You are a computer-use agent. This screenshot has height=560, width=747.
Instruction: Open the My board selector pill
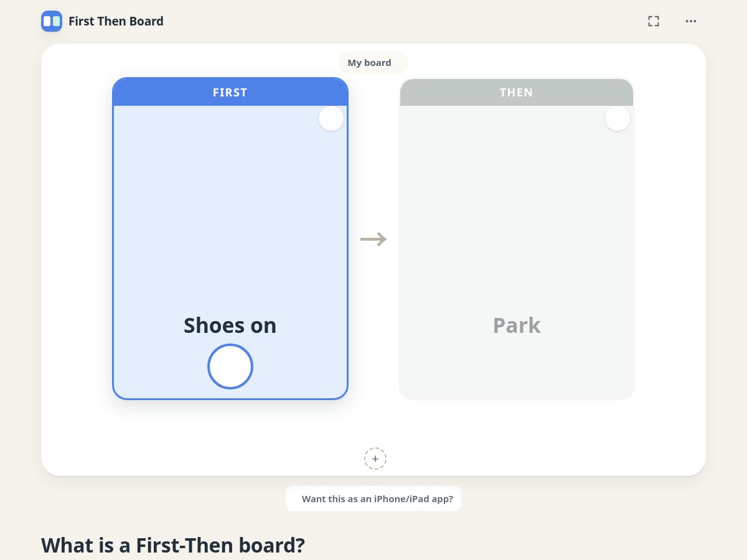374,62
